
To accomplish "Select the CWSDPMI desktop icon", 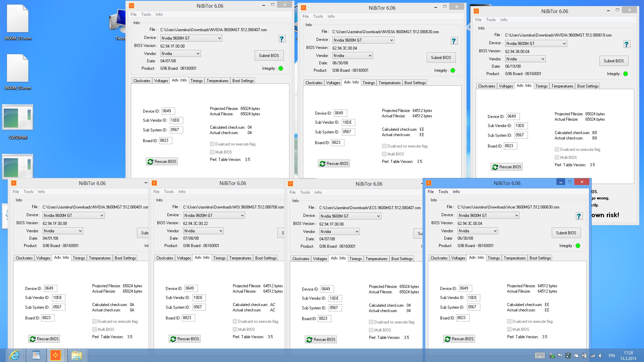I will 18,122.
